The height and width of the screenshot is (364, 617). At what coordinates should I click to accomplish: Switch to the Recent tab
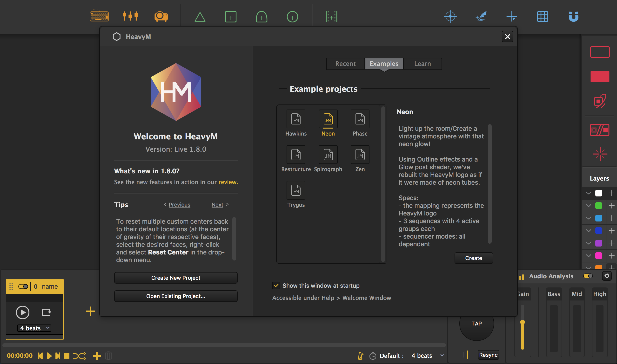pos(345,64)
